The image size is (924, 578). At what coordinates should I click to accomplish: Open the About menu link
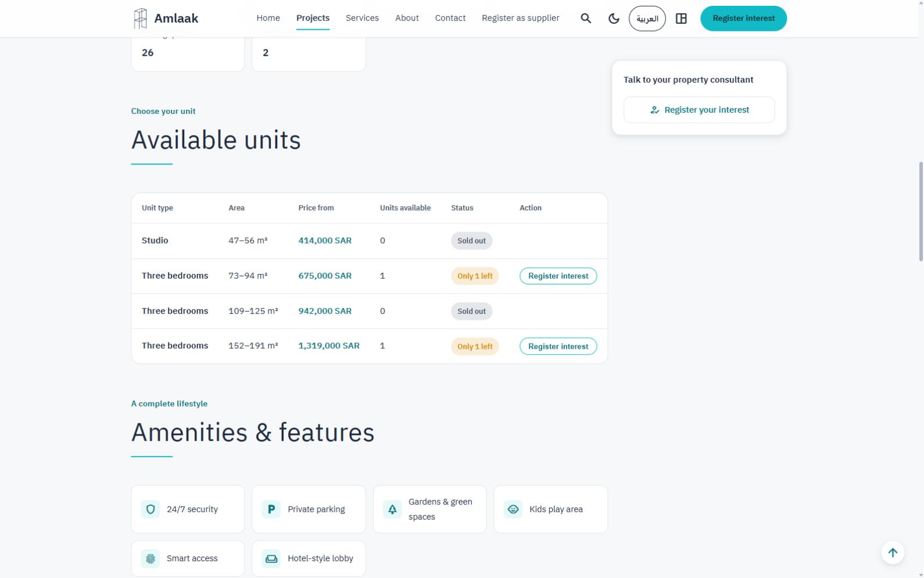point(407,18)
